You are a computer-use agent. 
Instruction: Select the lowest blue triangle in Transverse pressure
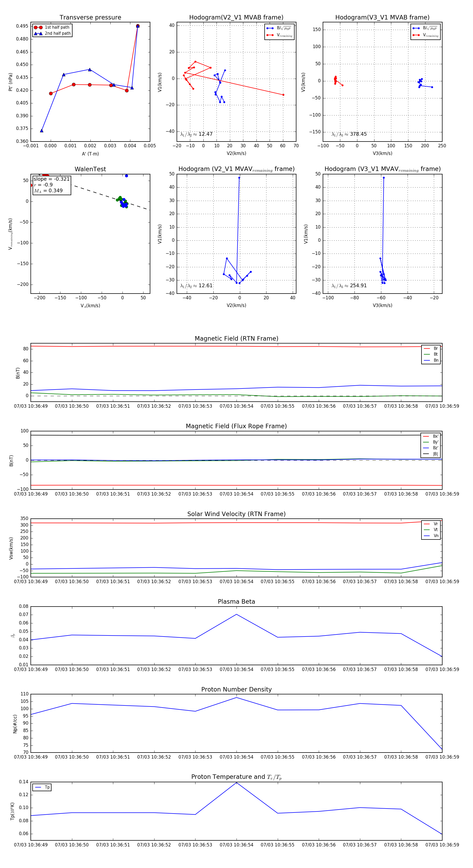(x=42, y=131)
